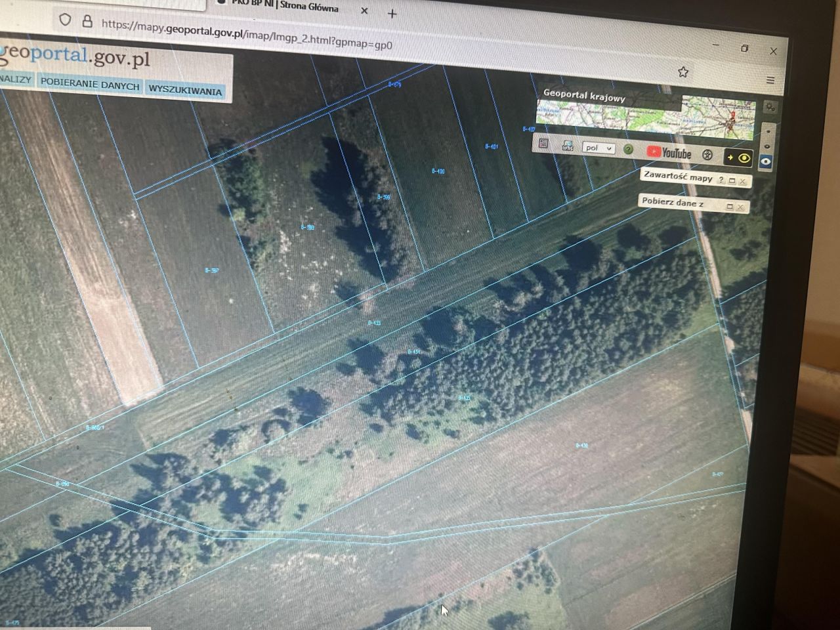Click the parcel label ending in 434
Image resolution: width=840 pixels, height=630 pixels.
tap(413, 352)
